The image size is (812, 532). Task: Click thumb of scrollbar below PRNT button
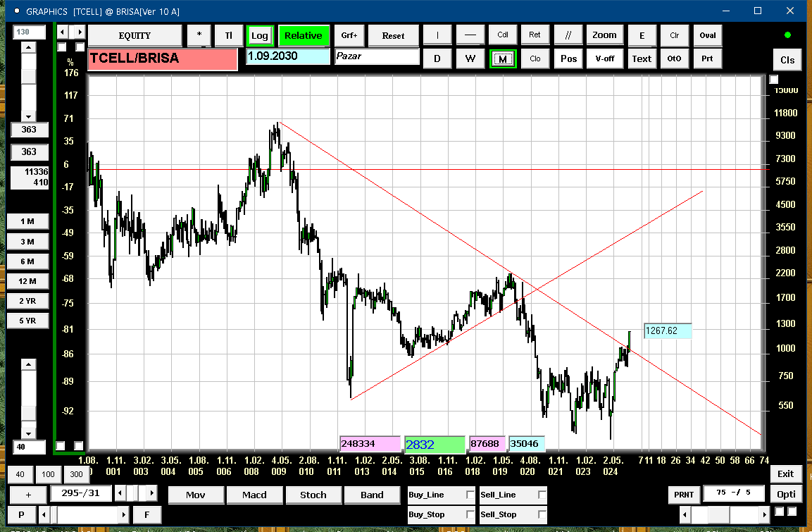click(719, 515)
